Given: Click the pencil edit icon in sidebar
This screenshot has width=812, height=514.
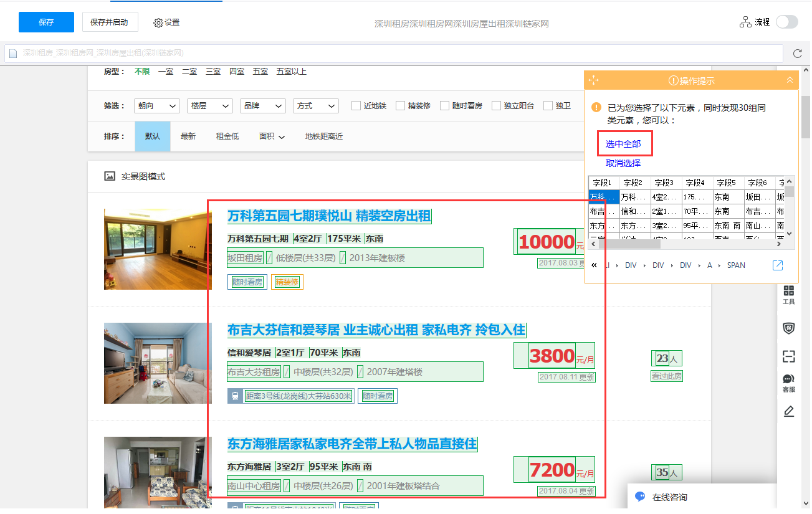Looking at the screenshot, I should pos(789,411).
